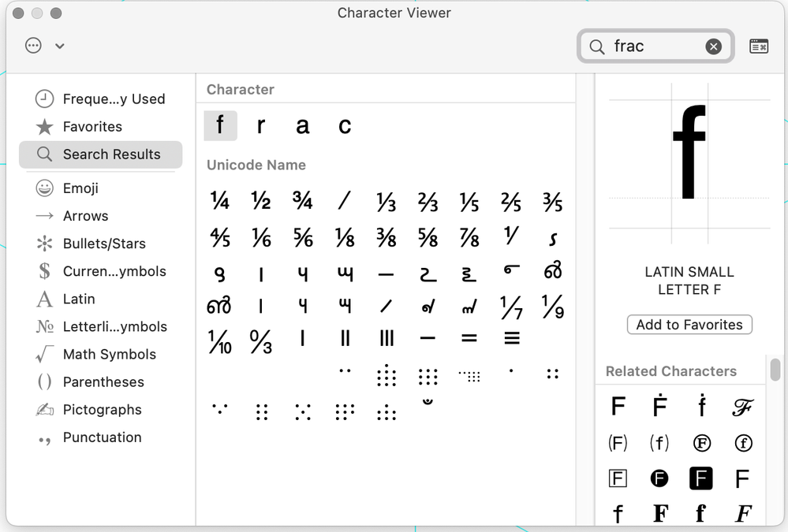Expand the chevron next to action menu
This screenshot has width=788, height=532.
point(60,46)
